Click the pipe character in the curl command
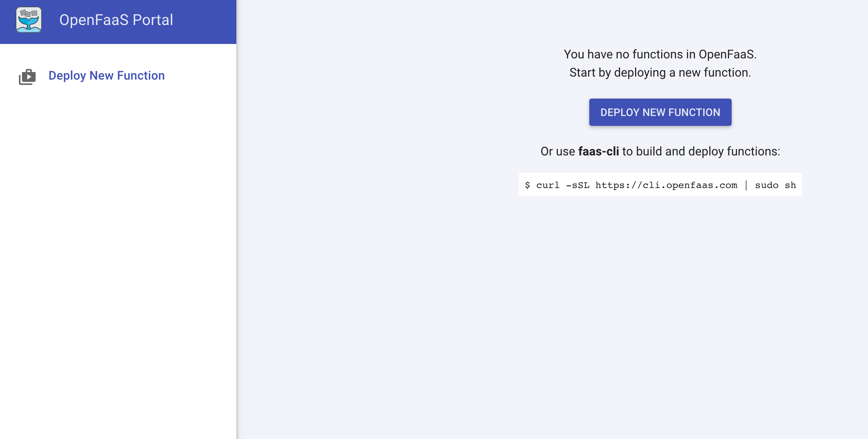 click(x=746, y=185)
